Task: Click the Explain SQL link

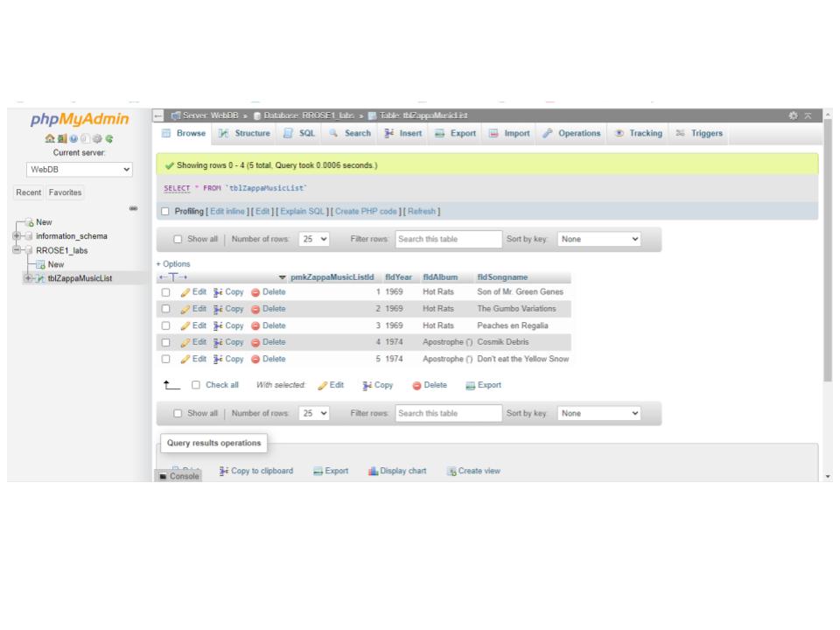Action: click(x=303, y=211)
